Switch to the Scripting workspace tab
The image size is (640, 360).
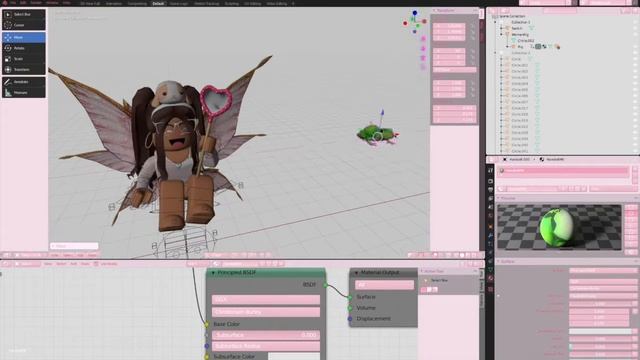click(x=231, y=3)
